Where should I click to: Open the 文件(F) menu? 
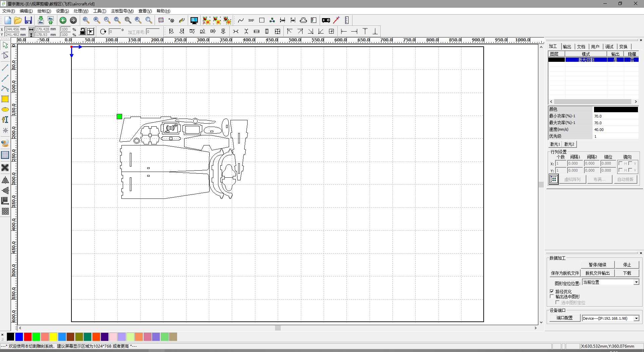coord(9,11)
